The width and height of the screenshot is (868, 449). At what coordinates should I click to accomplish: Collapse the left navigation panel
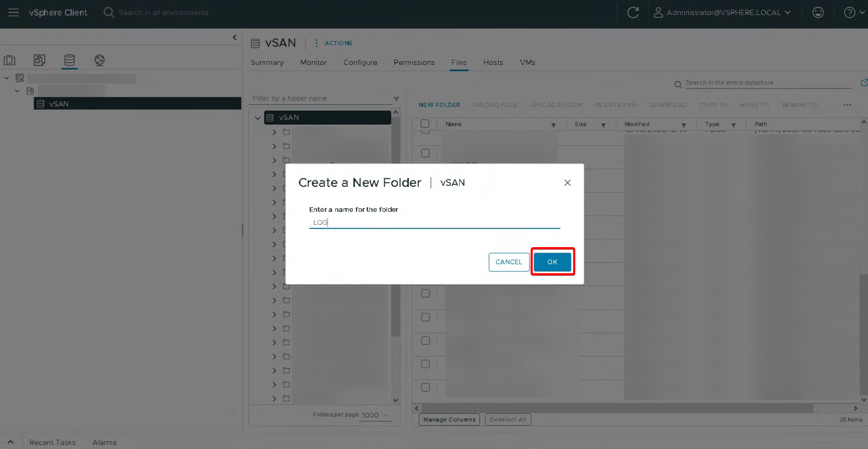click(x=235, y=37)
